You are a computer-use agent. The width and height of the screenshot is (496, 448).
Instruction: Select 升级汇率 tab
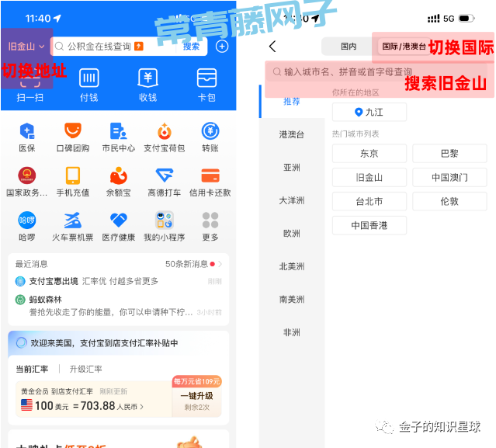(85, 369)
